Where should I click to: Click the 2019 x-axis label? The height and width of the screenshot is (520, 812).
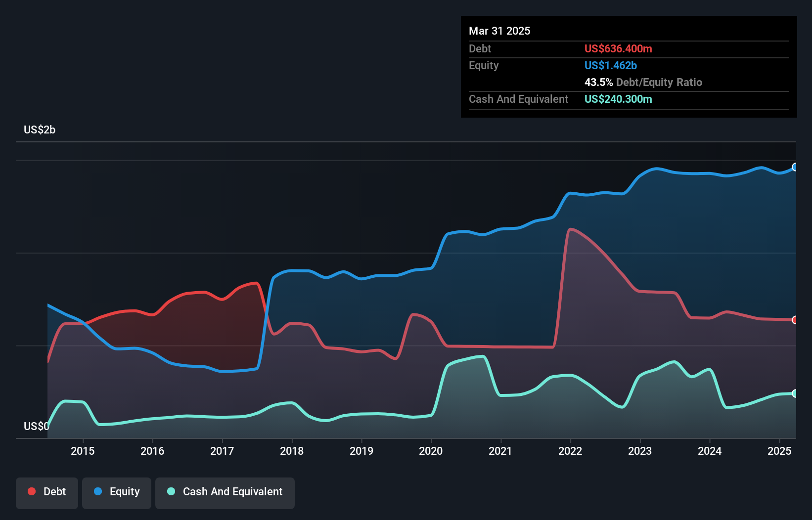[361, 451]
